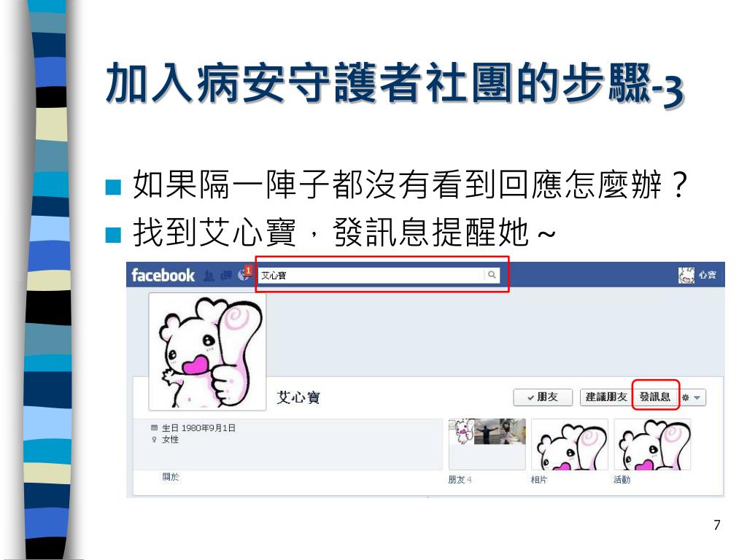Open the 關於 about link
The height and width of the screenshot is (560, 747).
pyautogui.click(x=170, y=477)
